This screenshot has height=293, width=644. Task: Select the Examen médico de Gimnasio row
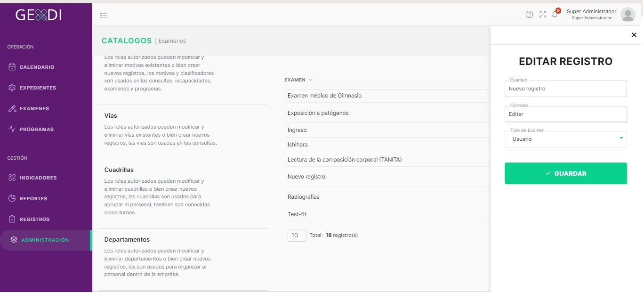coord(387,96)
